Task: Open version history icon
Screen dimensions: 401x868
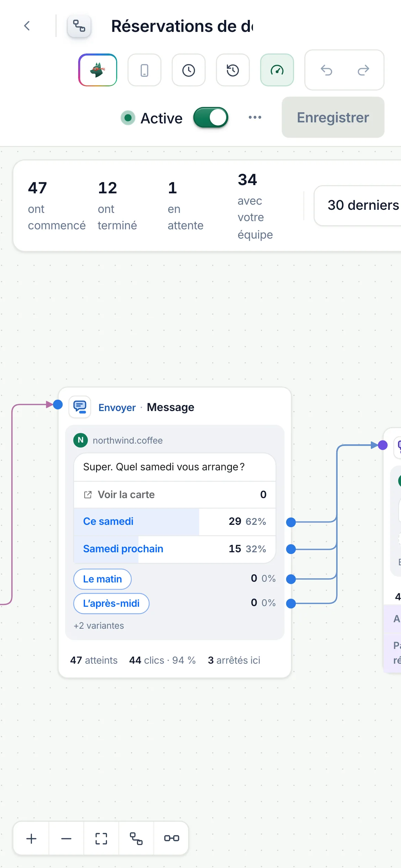Action: coord(233,70)
